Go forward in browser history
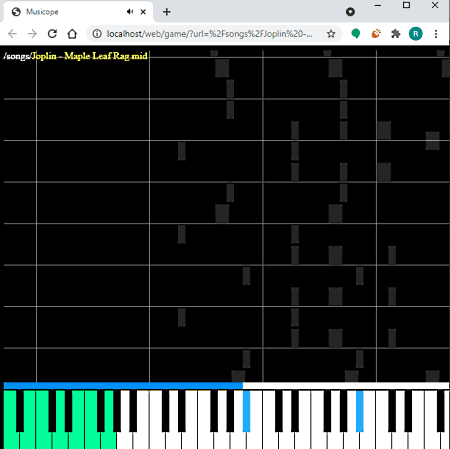 (x=32, y=34)
